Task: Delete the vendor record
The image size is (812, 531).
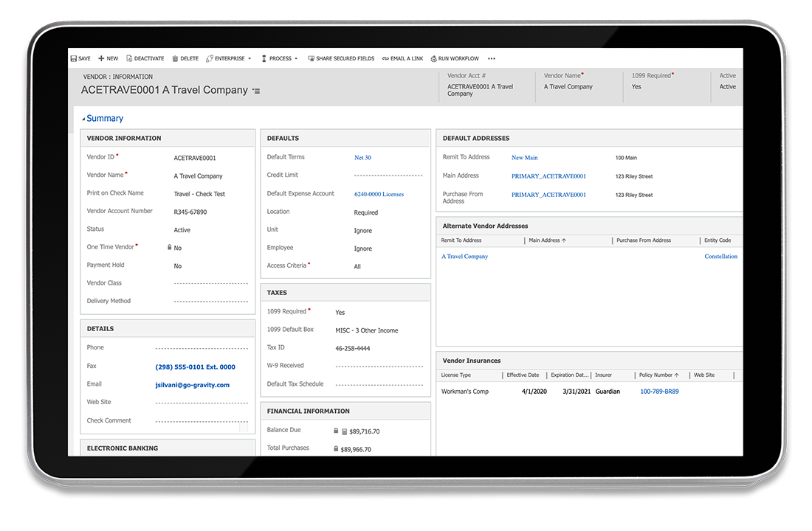Action: coord(185,58)
